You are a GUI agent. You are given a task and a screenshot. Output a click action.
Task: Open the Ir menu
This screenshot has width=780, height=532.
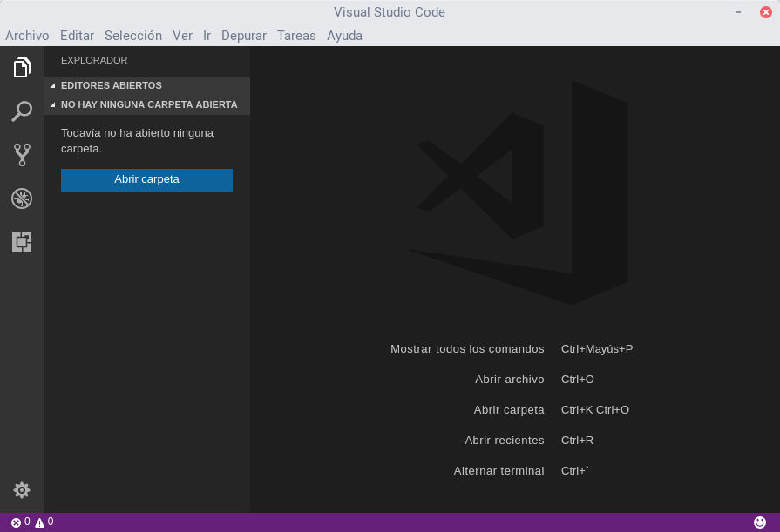click(x=207, y=36)
